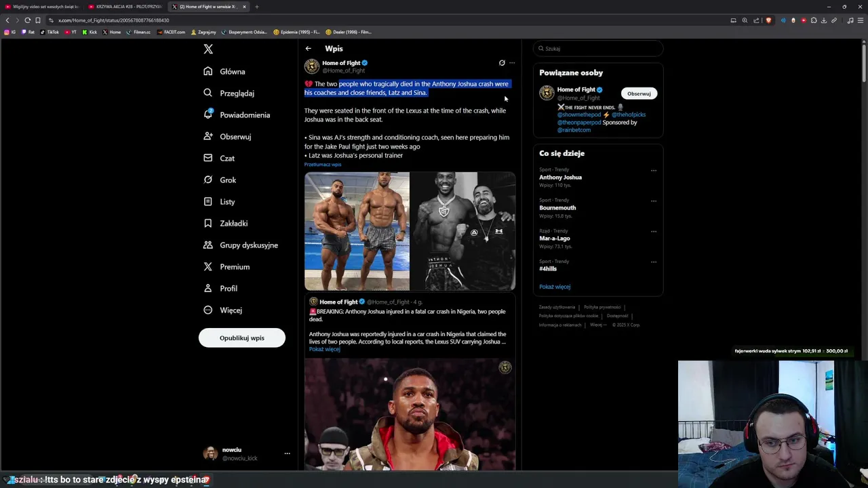Open the TikTok bookmark
868x488 pixels.
tap(50, 32)
